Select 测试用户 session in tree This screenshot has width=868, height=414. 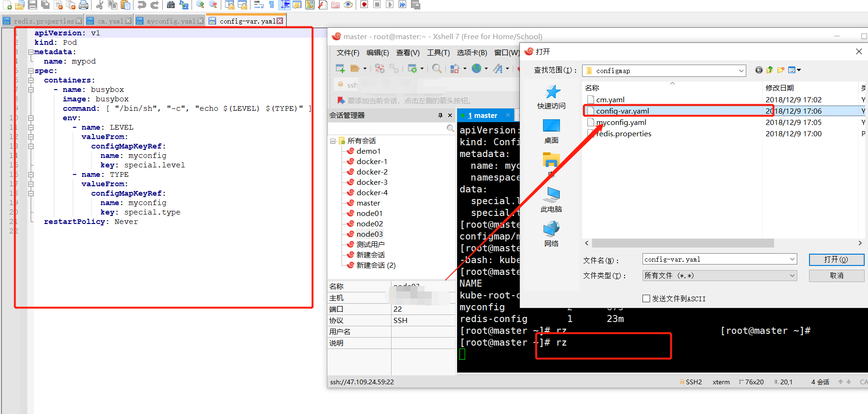(370, 244)
